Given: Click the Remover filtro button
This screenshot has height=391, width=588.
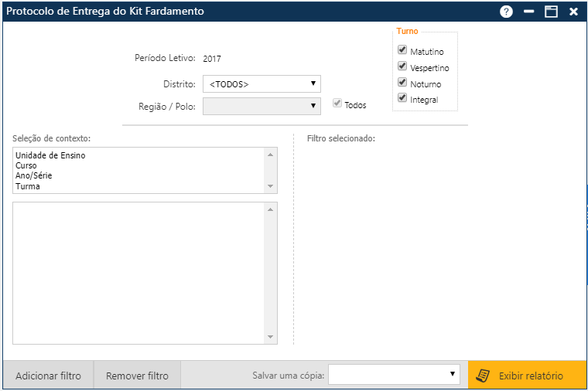Looking at the screenshot, I should [137, 376].
